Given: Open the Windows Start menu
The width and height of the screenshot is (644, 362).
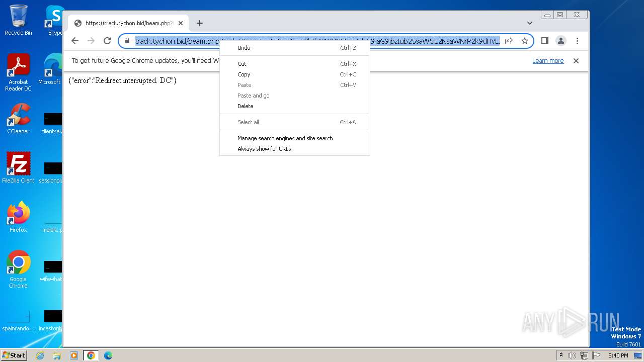Looking at the screenshot, I should [x=14, y=355].
